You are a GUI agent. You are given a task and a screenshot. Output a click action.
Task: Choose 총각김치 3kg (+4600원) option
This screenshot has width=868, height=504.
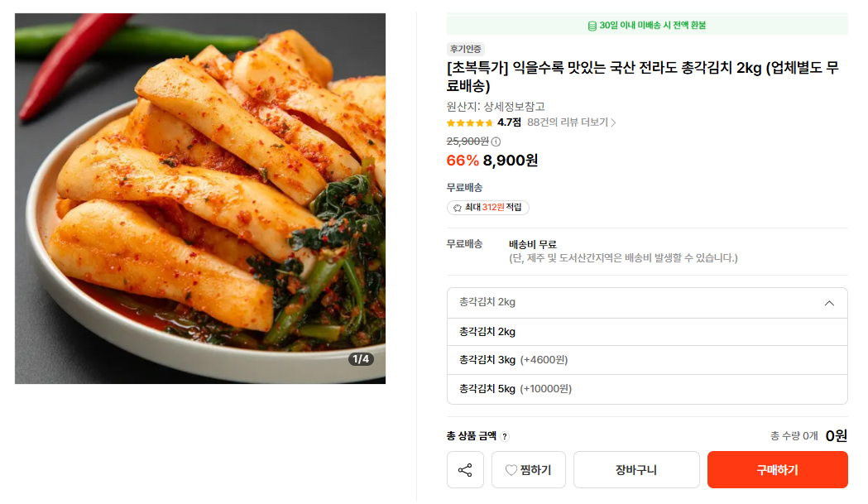click(x=647, y=360)
